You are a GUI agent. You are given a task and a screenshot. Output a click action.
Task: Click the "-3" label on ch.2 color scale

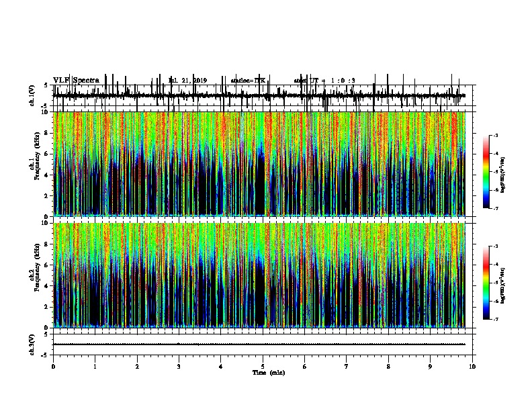coord(495,246)
